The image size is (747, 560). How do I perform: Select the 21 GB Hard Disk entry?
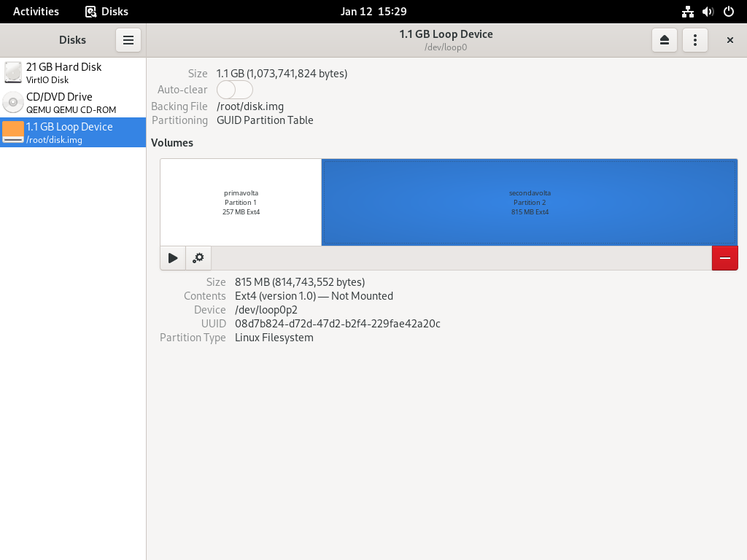73,73
